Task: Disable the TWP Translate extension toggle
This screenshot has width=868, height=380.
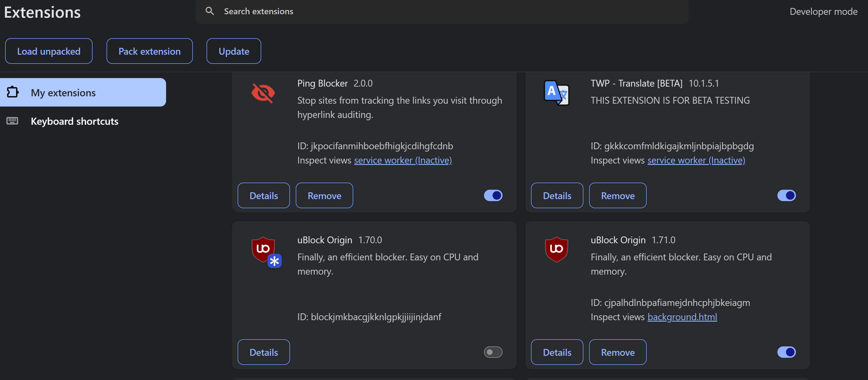Action: pos(787,195)
